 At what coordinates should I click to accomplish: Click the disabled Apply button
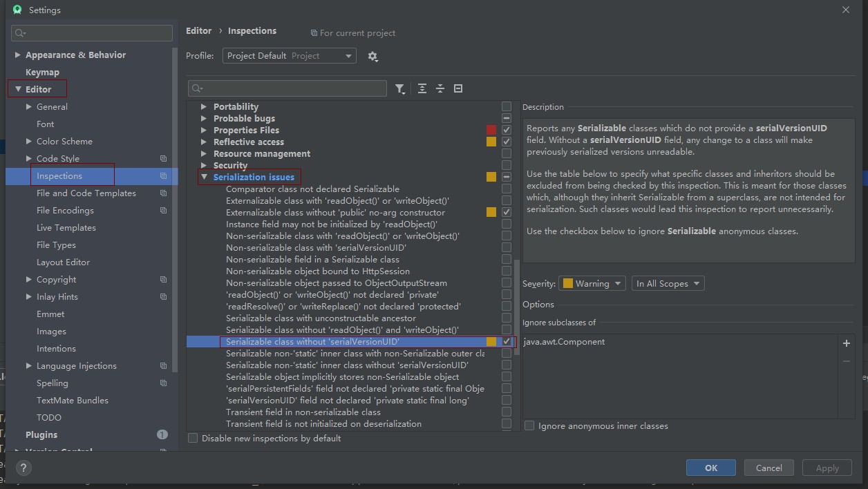point(827,468)
